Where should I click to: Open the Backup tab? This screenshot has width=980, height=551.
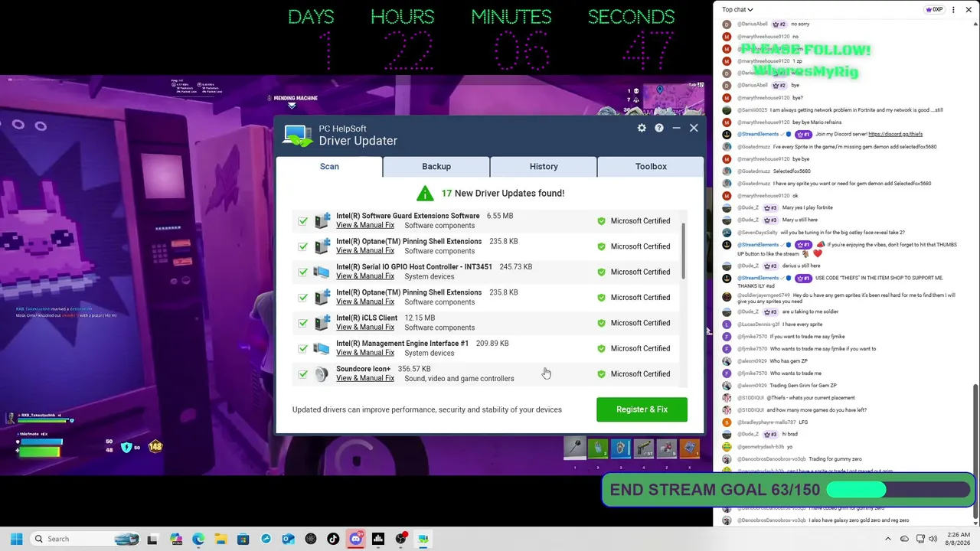(x=436, y=166)
